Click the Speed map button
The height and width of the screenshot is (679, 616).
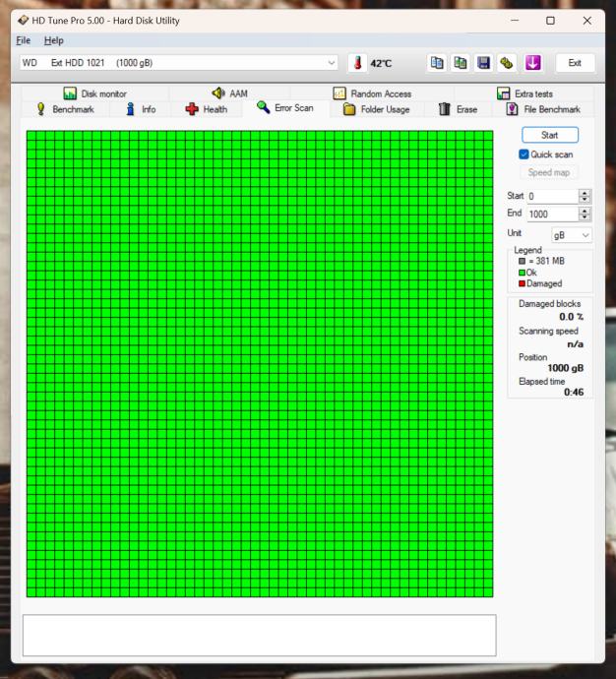click(549, 172)
